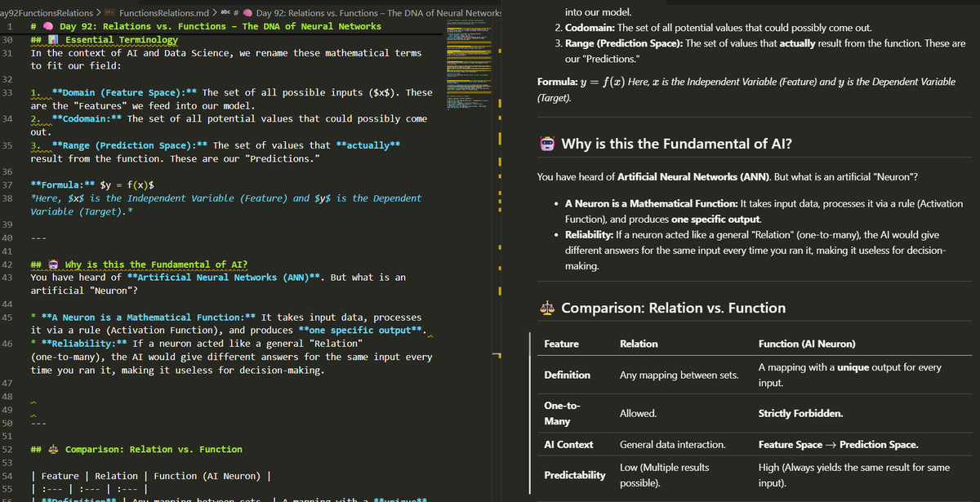This screenshot has height=502, width=980.
Task: Click the 'Strictly Forbidden.' table cell
Action: tap(799, 414)
